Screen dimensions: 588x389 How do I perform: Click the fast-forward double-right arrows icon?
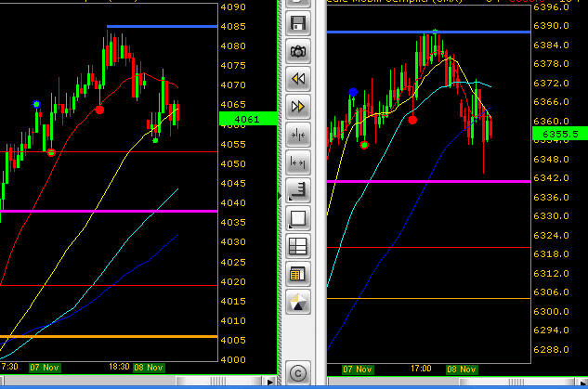click(x=298, y=107)
